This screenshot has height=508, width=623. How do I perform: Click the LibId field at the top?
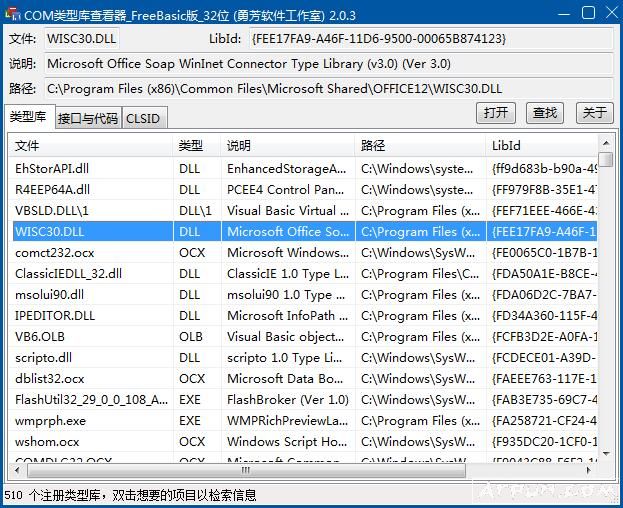point(431,39)
